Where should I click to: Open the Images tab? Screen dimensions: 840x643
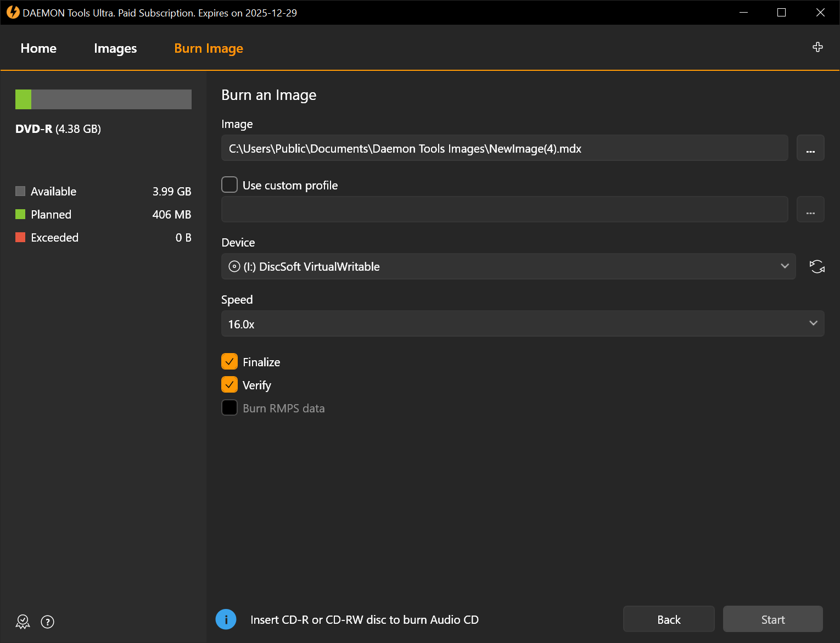(115, 48)
